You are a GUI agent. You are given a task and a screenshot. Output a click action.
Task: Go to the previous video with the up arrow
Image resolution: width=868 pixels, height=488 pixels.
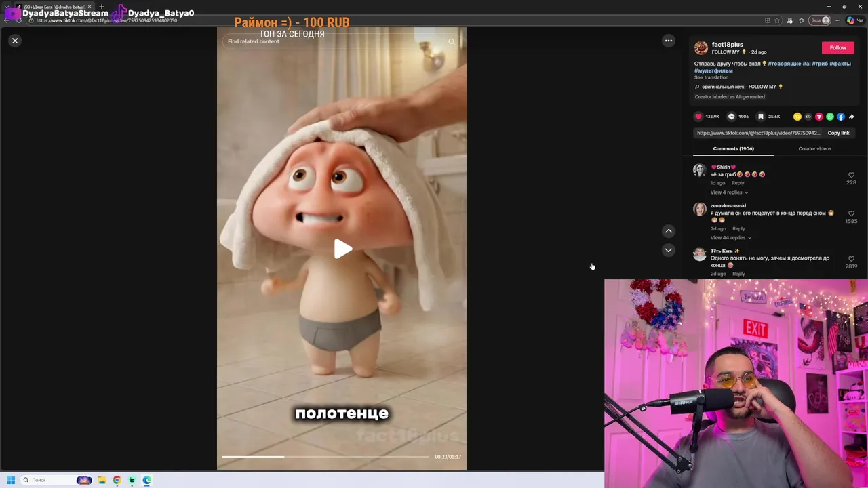coord(669,231)
